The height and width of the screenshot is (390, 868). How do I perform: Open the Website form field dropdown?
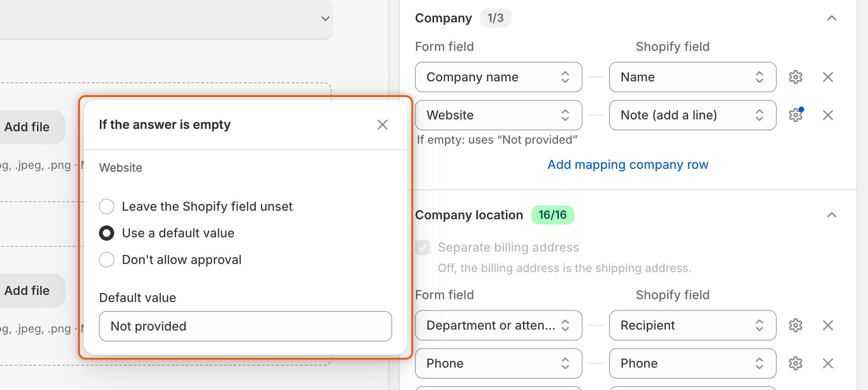point(499,115)
